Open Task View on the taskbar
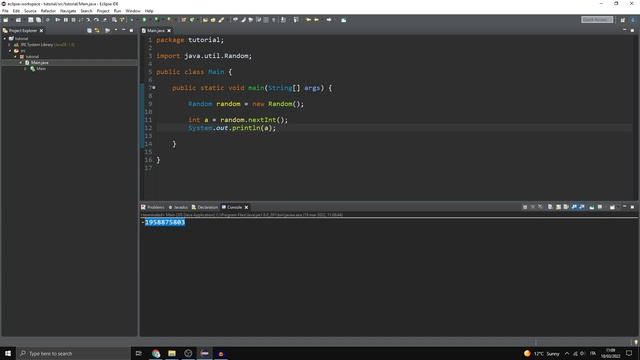Viewport: 640px width, 360px height. click(x=139, y=353)
